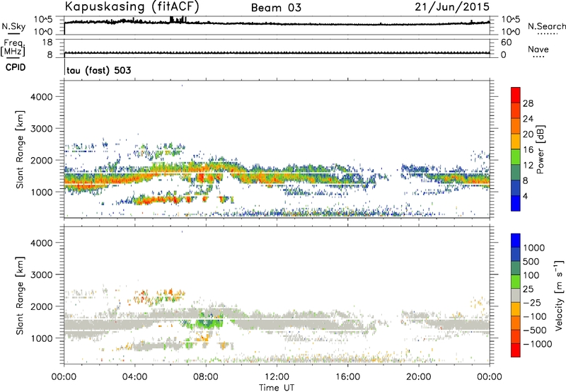Click the power panel 'Slant Range [km]' label

coord(20,149)
